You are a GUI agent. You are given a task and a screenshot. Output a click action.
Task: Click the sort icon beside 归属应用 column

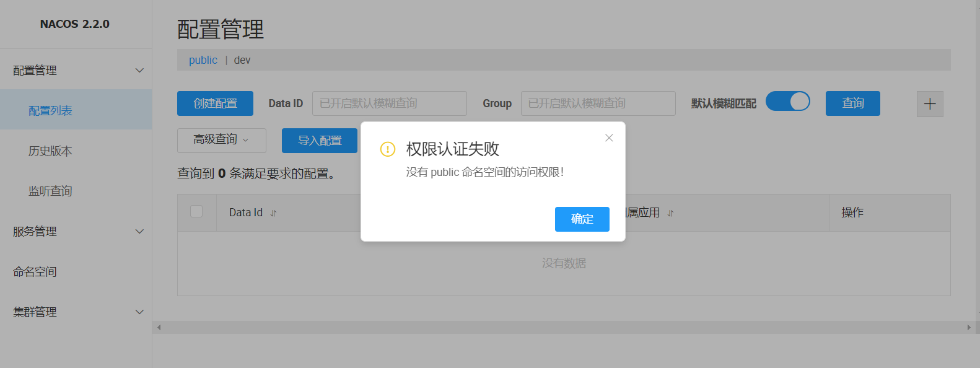[x=670, y=213]
